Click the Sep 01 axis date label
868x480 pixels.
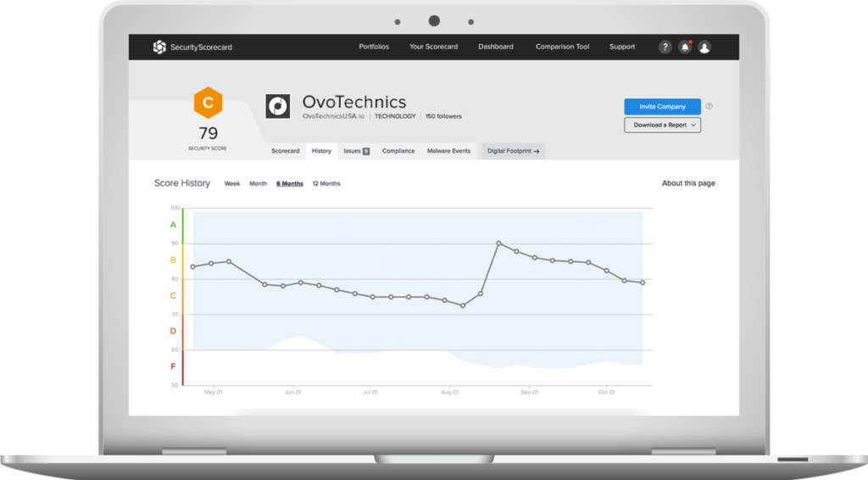point(529,392)
